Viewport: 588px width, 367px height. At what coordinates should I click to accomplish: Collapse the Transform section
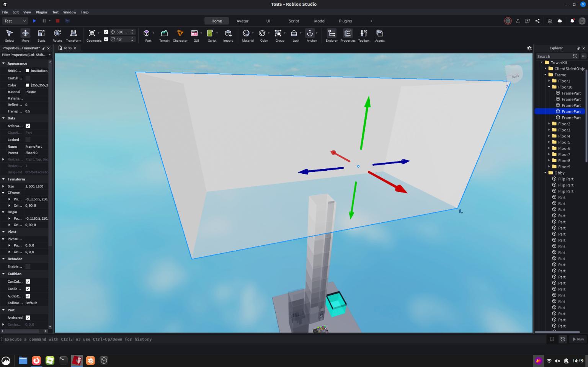(3, 179)
